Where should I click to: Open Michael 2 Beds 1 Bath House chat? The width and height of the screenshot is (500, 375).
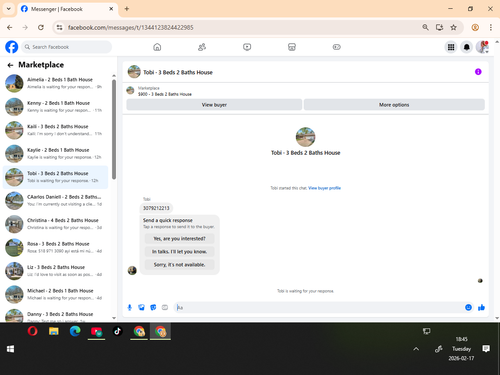(x=55, y=294)
